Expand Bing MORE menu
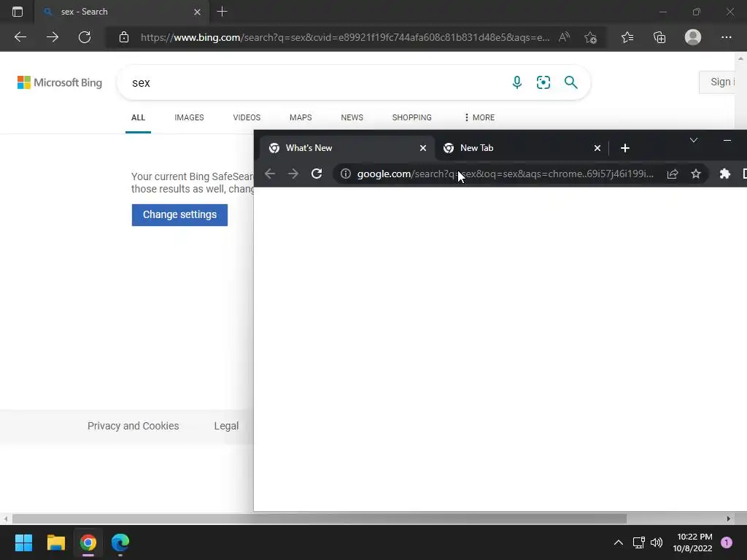This screenshot has width=747, height=560. pos(479,117)
